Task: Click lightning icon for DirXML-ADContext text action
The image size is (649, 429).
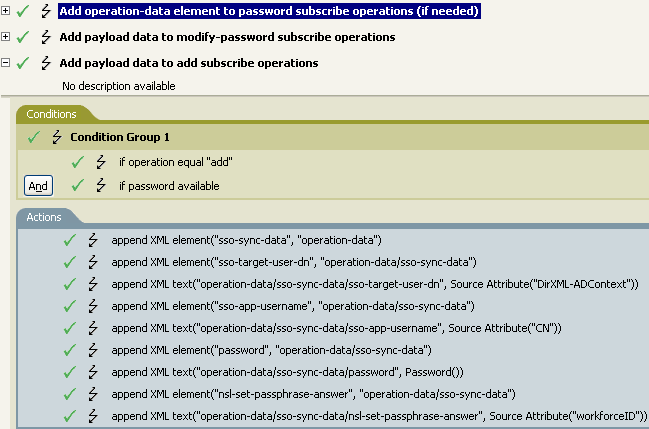Action: 93,284
